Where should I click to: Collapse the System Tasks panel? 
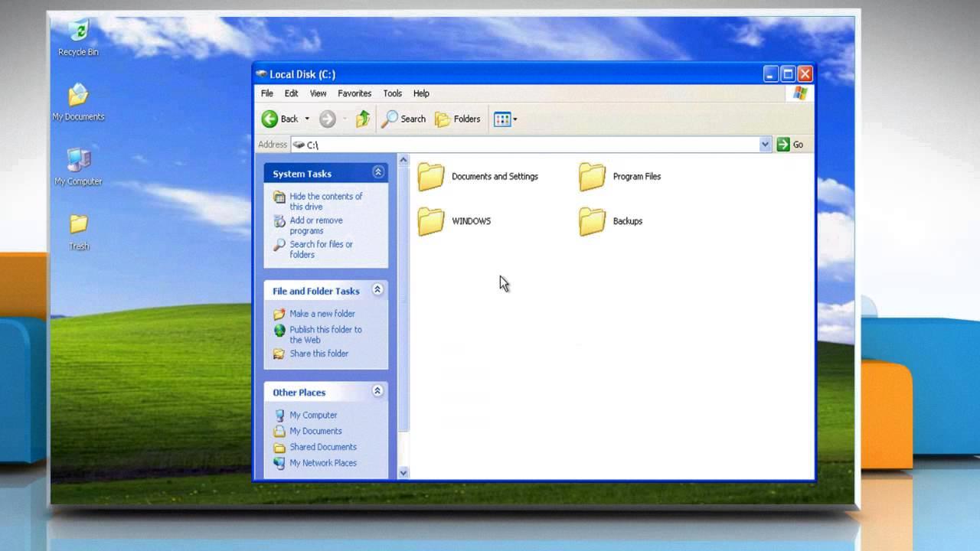[x=377, y=173]
